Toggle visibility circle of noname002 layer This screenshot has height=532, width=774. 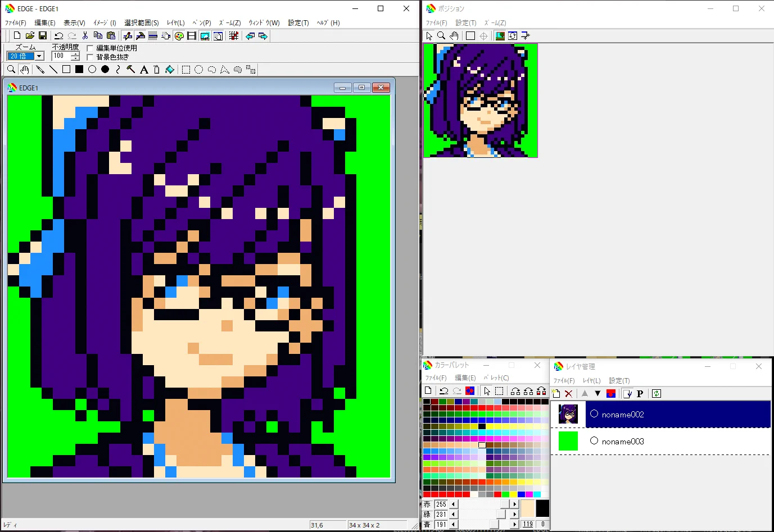point(594,414)
